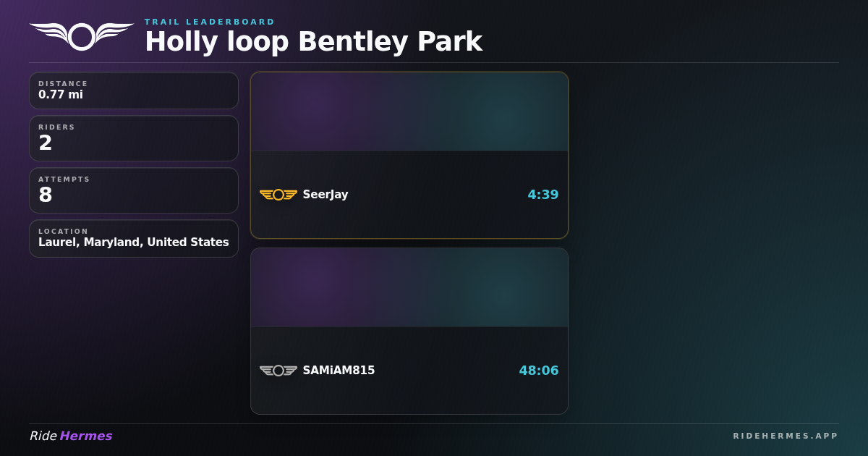
Task: Click the number 2 under Riders
Action: 46,143
